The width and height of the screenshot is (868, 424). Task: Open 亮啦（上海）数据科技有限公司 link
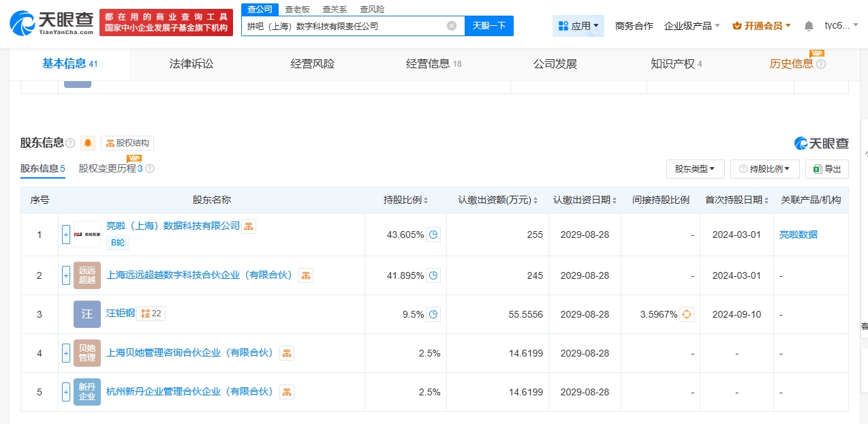173,226
